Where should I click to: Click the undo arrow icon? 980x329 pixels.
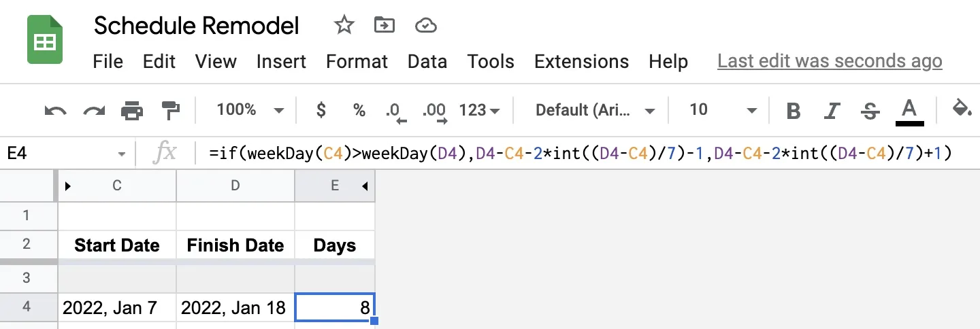(55, 110)
